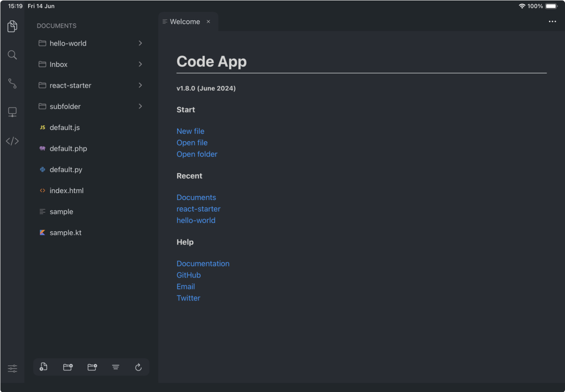Click the HTML icon for index.html
This screenshot has width=565, height=392.
coord(42,190)
